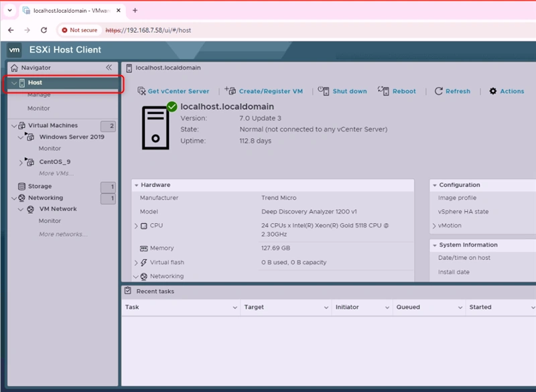This screenshot has width=536, height=392.
Task: Collapse the Navigator panel with double-arrow icon
Action: (x=109, y=67)
